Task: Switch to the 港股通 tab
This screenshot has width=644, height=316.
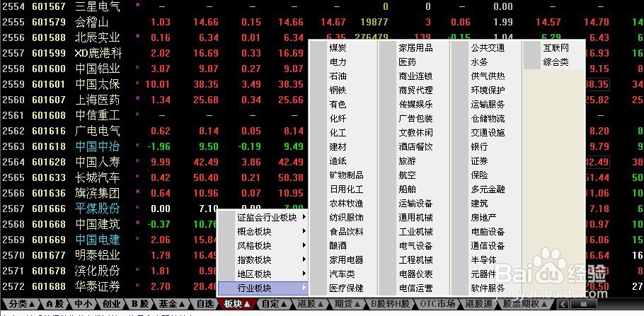Action: pos(478,304)
